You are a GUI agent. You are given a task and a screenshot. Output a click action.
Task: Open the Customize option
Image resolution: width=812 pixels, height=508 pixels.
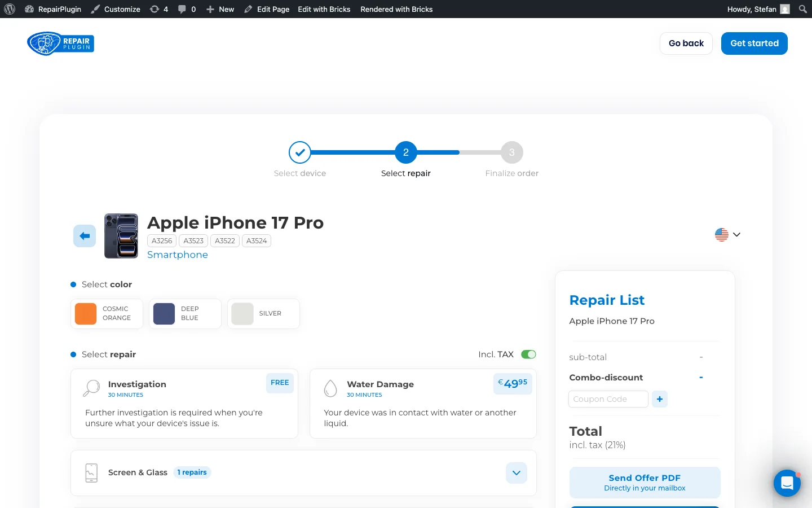tap(116, 9)
